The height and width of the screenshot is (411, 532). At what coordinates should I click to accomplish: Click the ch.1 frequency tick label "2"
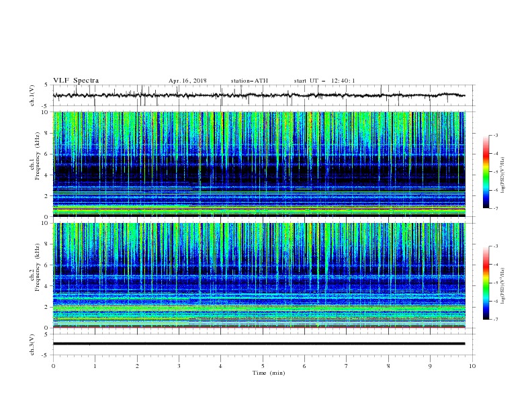[47, 195]
